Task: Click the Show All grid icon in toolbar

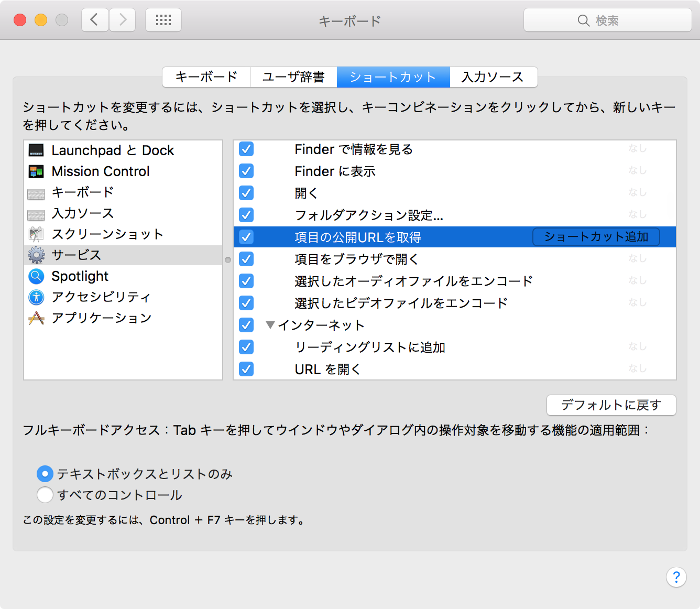Action: click(x=163, y=19)
